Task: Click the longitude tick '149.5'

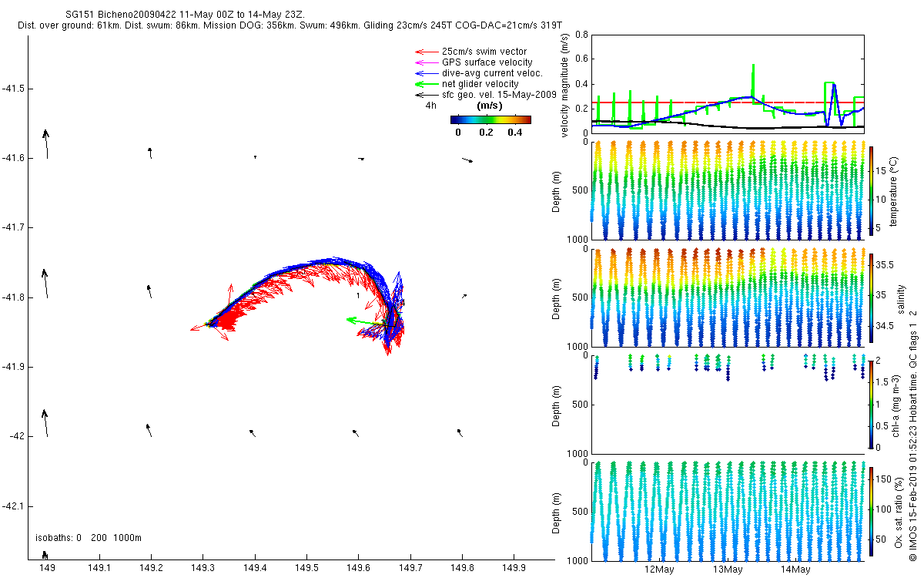Action: [x=306, y=568]
